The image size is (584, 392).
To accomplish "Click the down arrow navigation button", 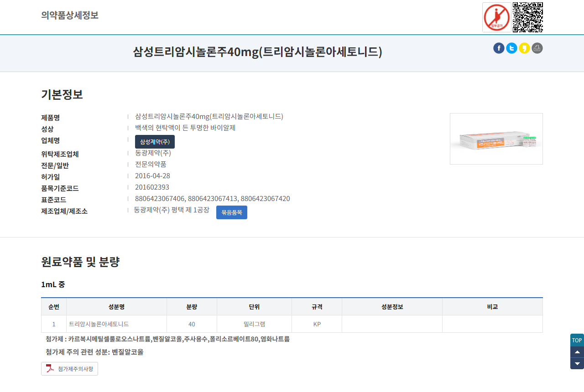I will tap(577, 363).
